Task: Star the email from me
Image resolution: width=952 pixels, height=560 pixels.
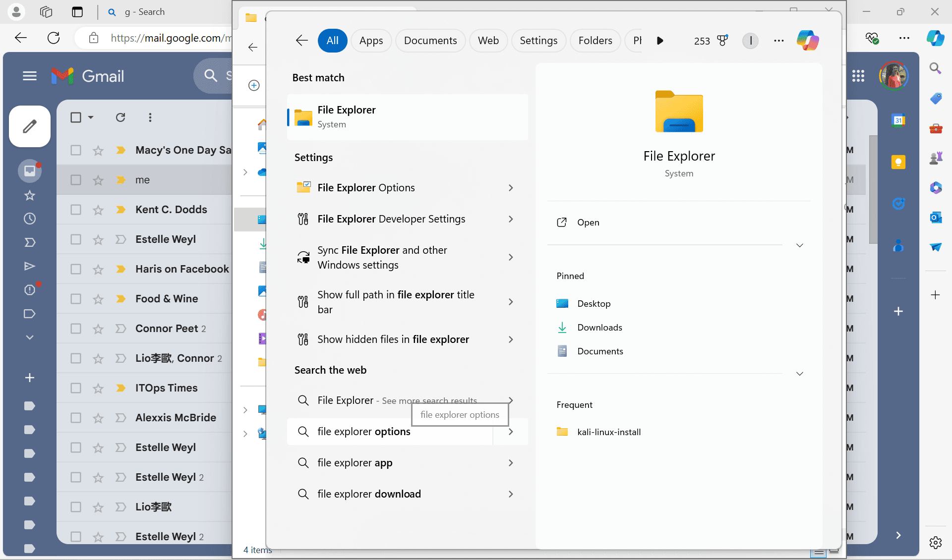Action: [98, 180]
